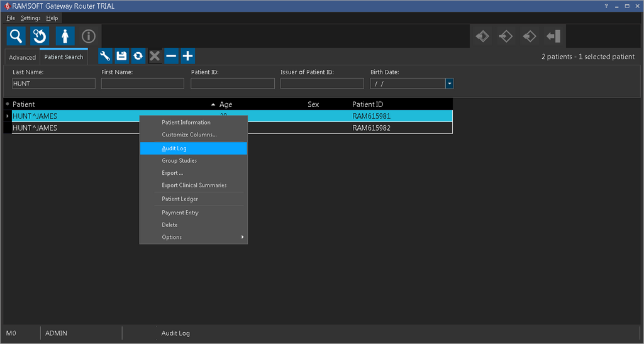Select Patient Ledger in context menu

click(193, 199)
